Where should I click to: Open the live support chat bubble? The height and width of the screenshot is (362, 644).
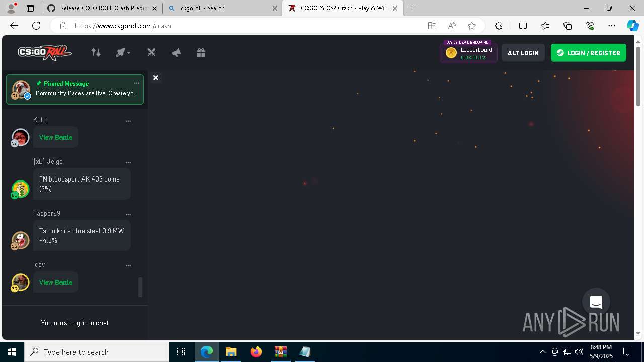point(596,302)
